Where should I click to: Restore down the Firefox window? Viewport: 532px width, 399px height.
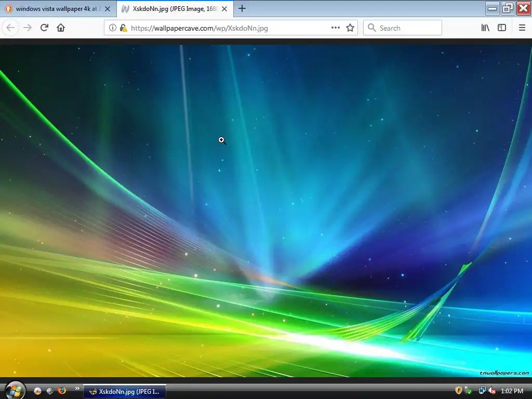[x=508, y=8]
